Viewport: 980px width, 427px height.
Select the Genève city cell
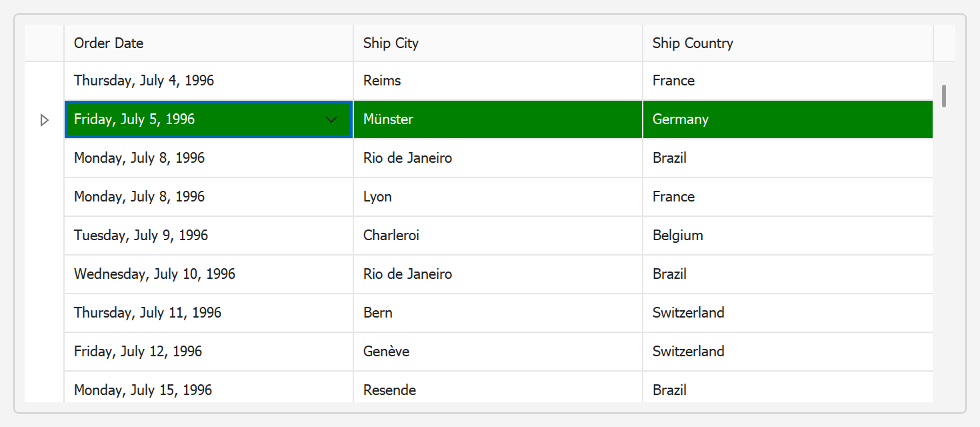point(497,352)
